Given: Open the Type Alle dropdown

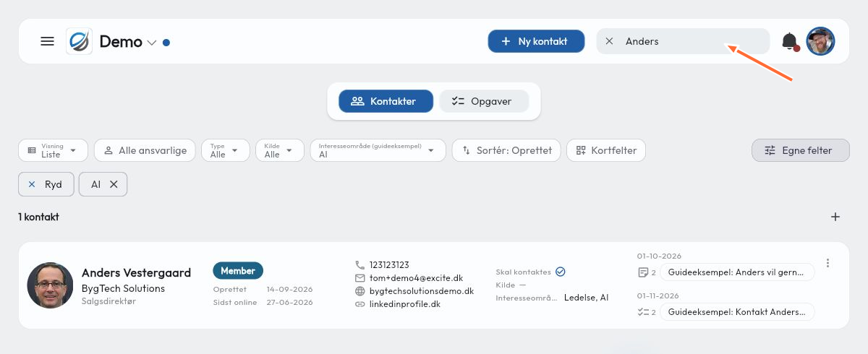Looking at the screenshot, I should [x=225, y=150].
